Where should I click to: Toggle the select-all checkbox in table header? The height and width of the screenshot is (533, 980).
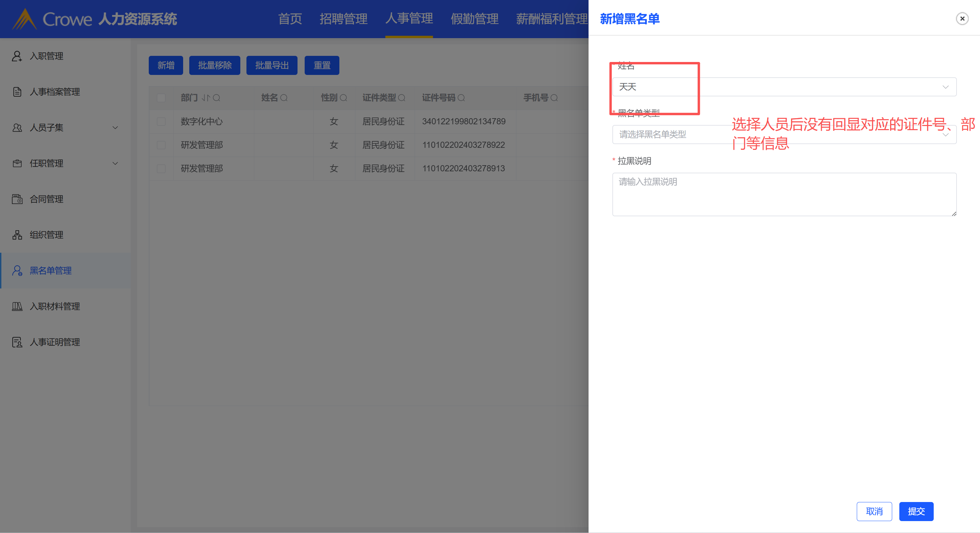161,98
